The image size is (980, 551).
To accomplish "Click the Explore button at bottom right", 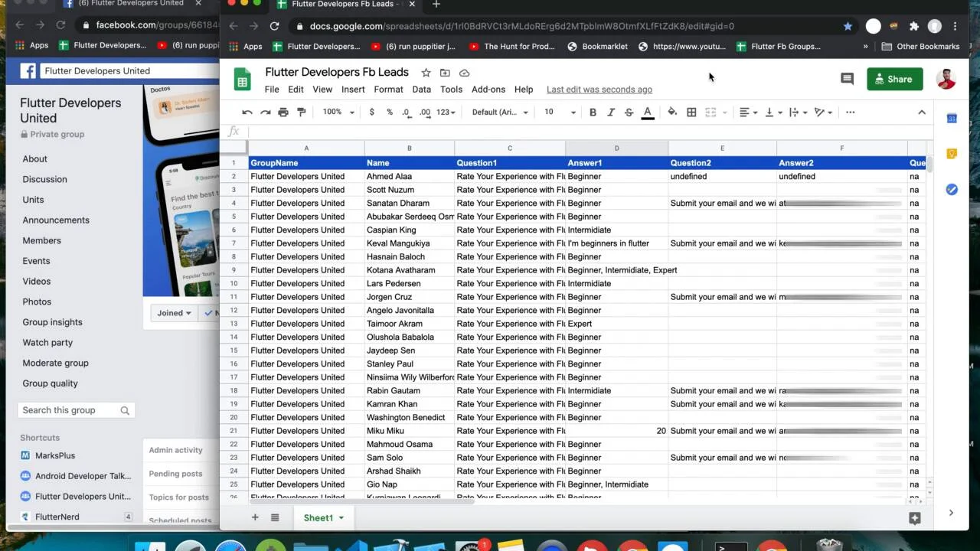I will click(914, 518).
